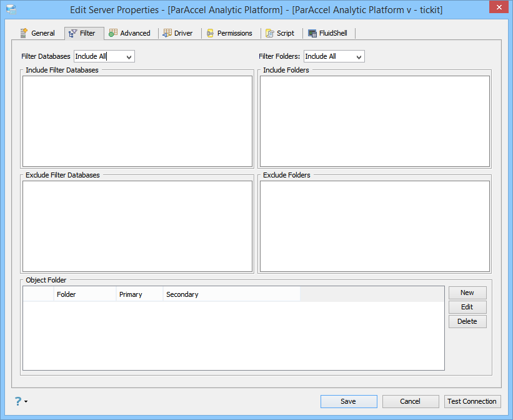Click the General tab icon

click(24, 33)
